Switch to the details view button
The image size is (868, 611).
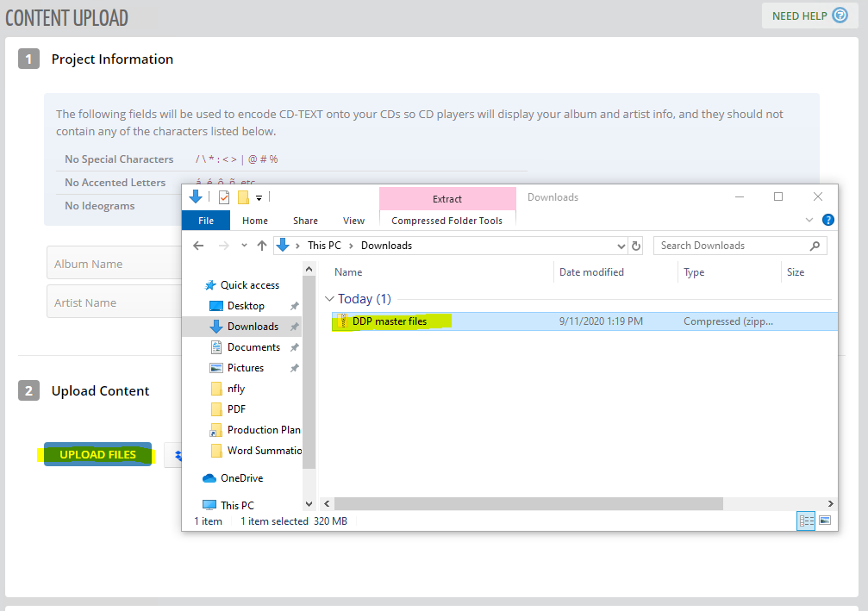[x=807, y=521]
